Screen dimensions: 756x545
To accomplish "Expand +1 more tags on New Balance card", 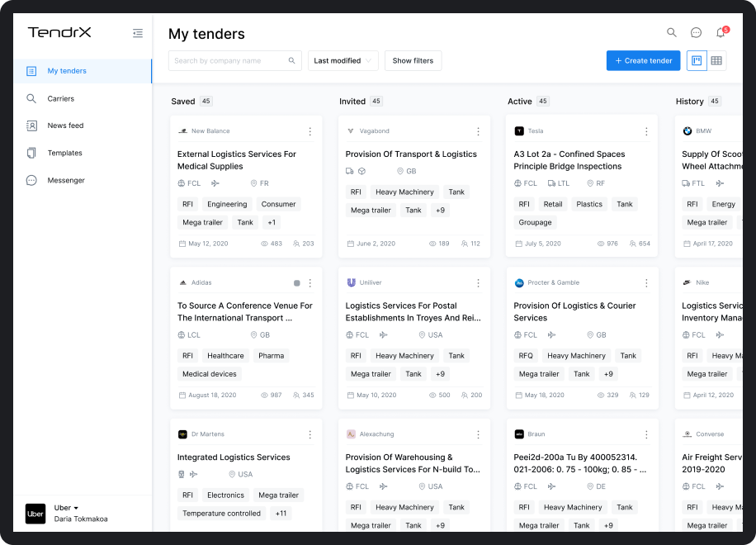I will 272,222.
